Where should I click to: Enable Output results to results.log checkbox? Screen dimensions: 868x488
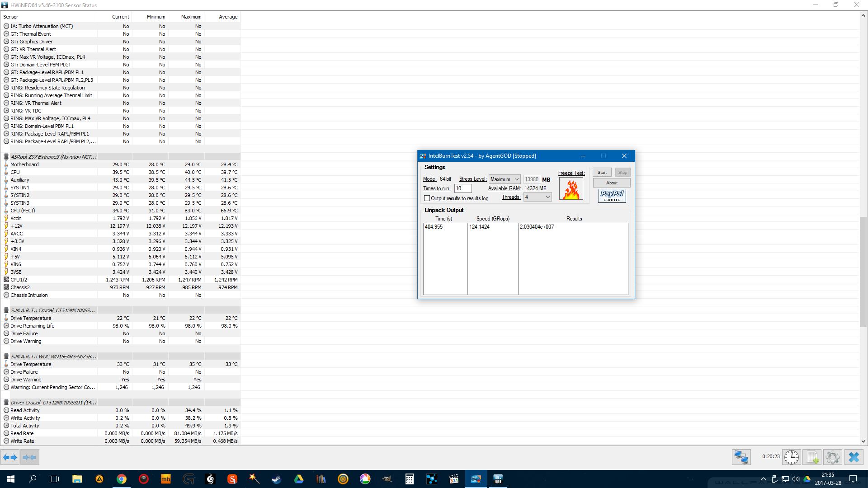click(427, 198)
